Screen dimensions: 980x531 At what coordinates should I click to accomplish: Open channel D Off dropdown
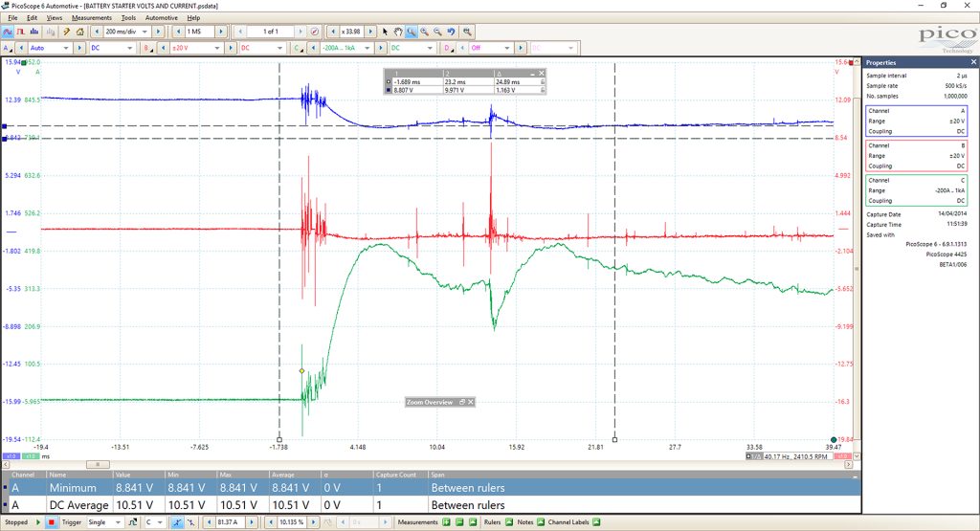(x=506, y=48)
